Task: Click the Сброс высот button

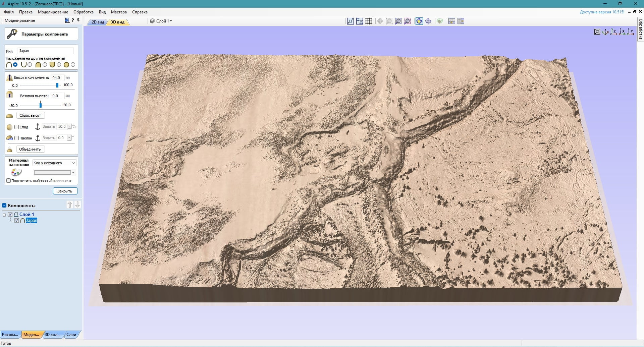Action: point(30,115)
